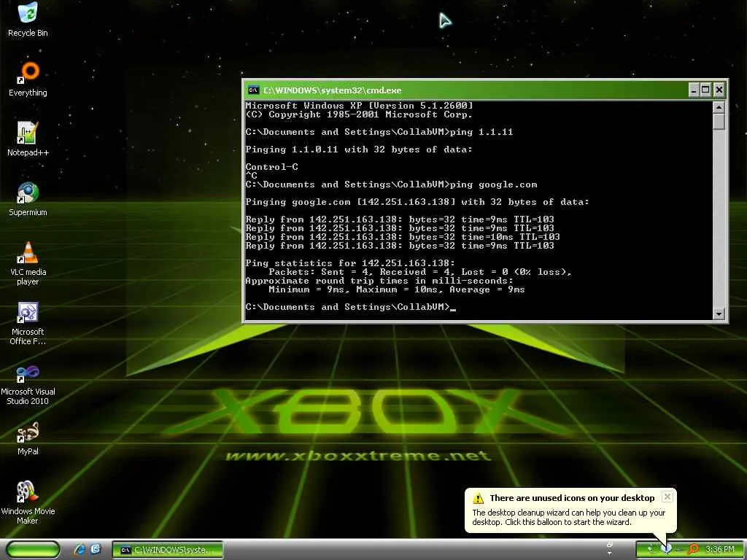Select the Recycle Bin desktop icon
747x560 pixels.
coord(28,19)
